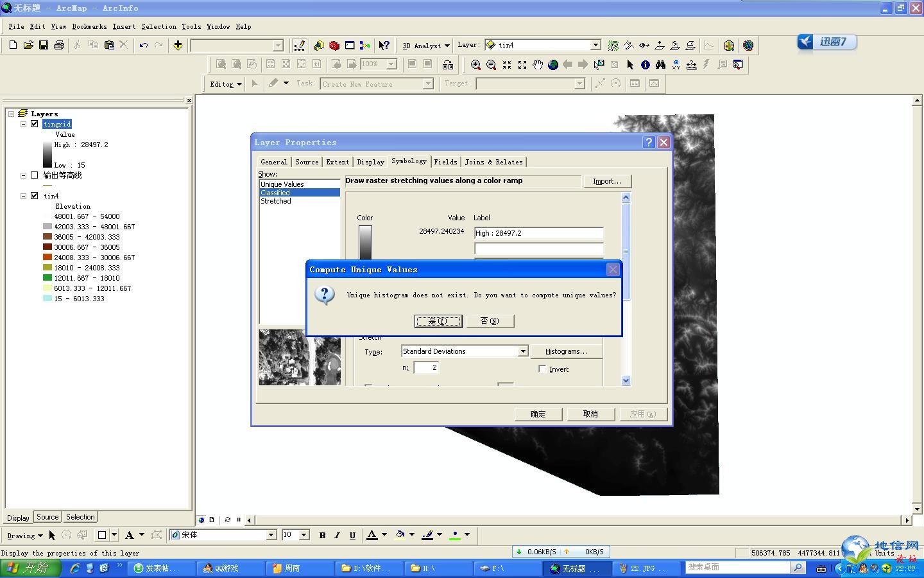Click the Select Features tool icon

599,65
